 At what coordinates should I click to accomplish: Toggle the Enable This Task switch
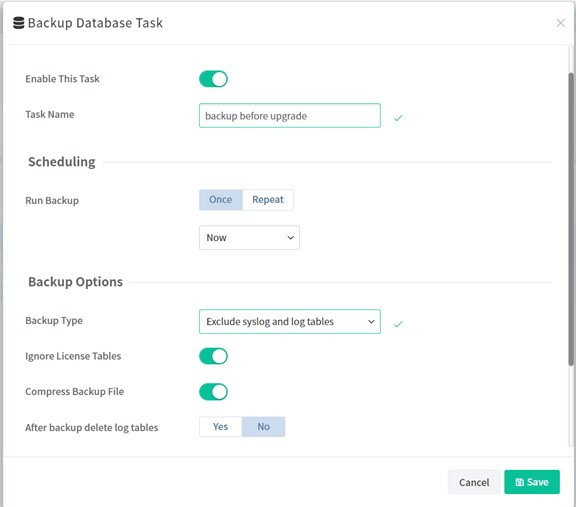tap(213, 79)
